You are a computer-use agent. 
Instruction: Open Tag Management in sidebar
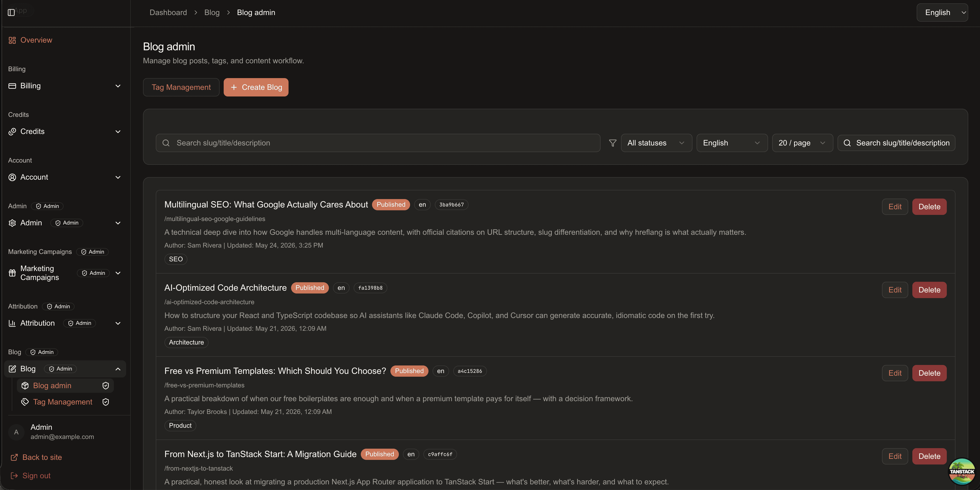click(65, 402)
